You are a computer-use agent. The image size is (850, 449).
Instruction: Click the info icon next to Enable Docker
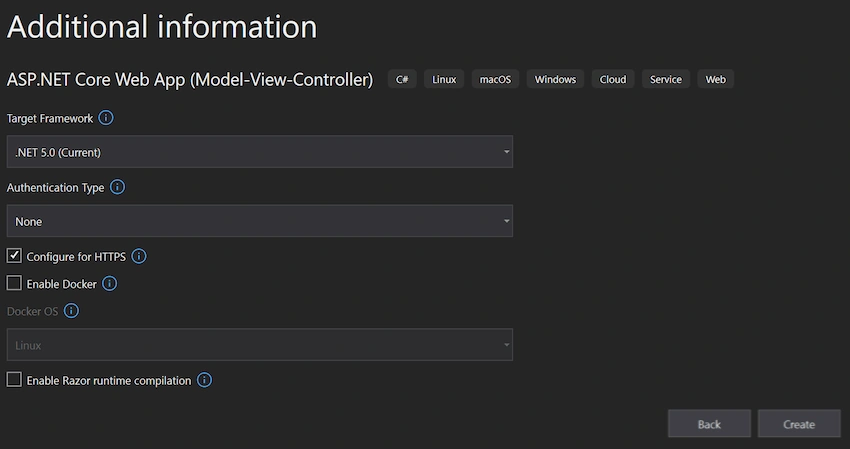[110, 284]
